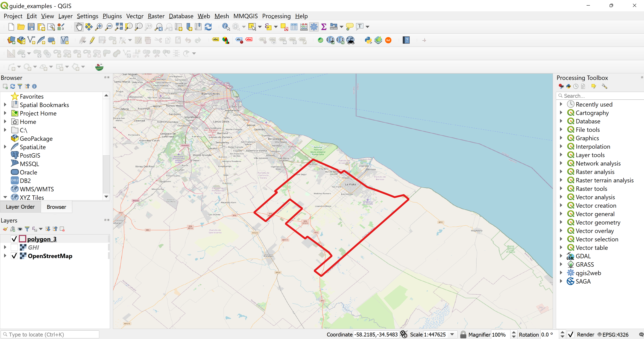Open Processing Toolbox options wrench icon
This screenshot has height=339, width=644.
tap(604, 86)
